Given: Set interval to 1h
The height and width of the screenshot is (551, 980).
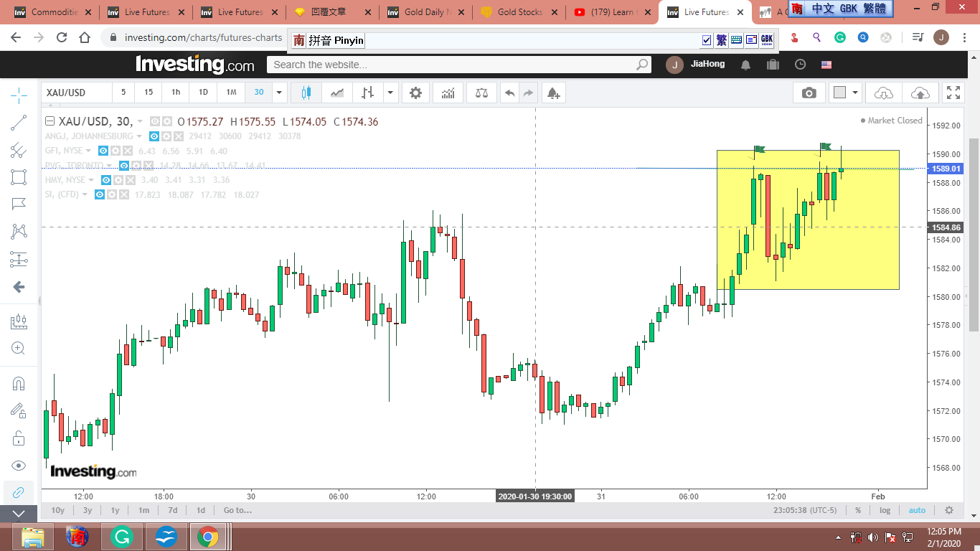Looking at the screenshot, I should pyautogui.click(x=176, y=93).
